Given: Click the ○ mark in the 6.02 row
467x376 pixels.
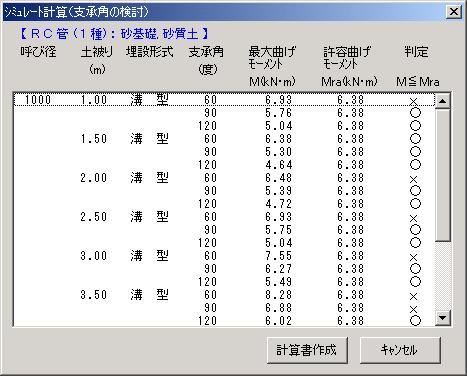Looking at the screenshot, I should (x=415, y=321).
